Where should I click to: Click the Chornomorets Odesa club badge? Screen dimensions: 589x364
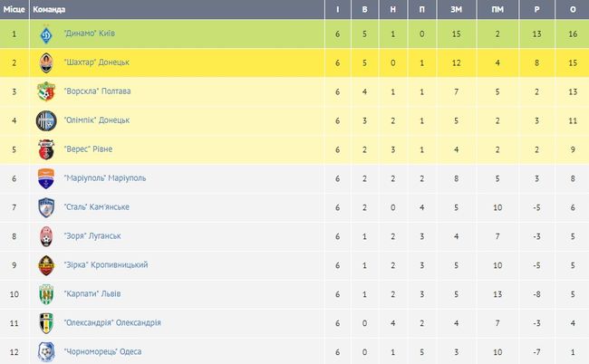tap(46, 352)
